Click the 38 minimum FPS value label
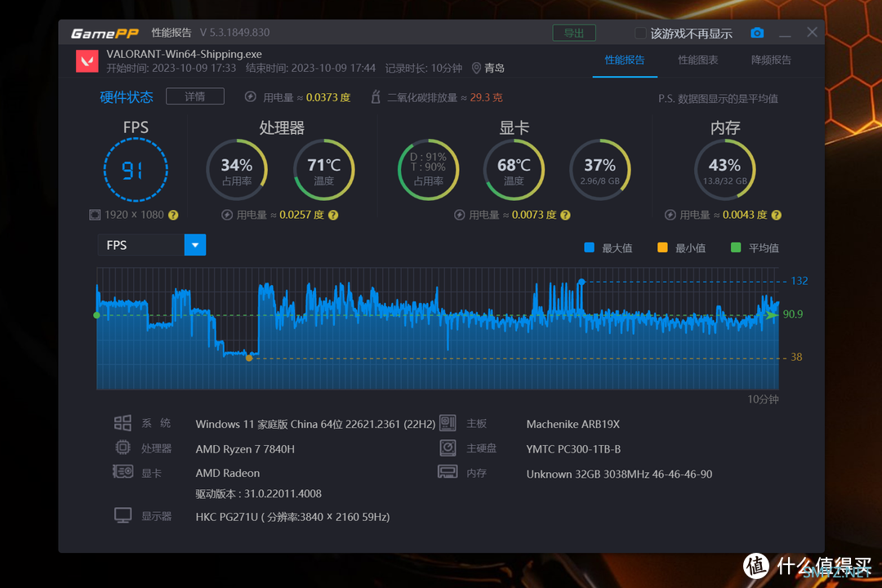 pyautogui.click(x=796, y=357)
